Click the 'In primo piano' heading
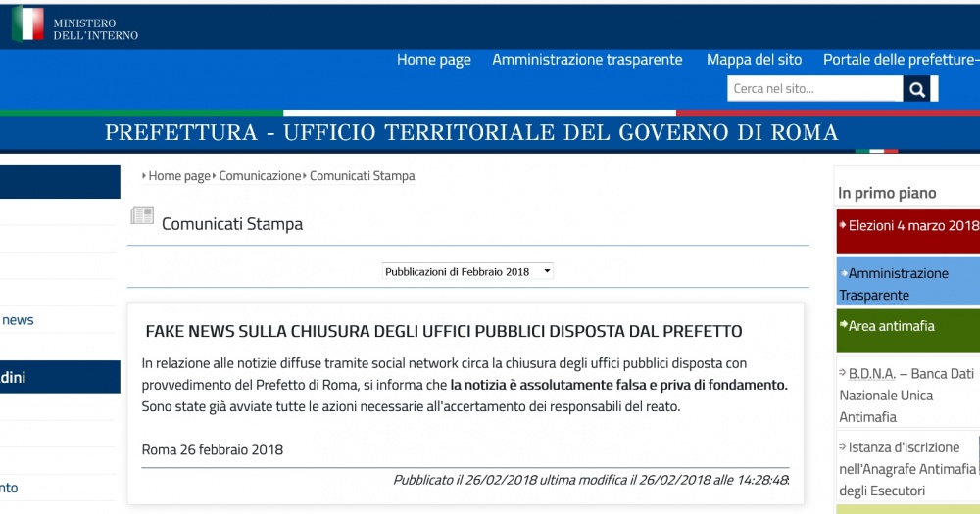Viewport: 980px width, 514px height. pyautogui.click(x=887, y=193)
